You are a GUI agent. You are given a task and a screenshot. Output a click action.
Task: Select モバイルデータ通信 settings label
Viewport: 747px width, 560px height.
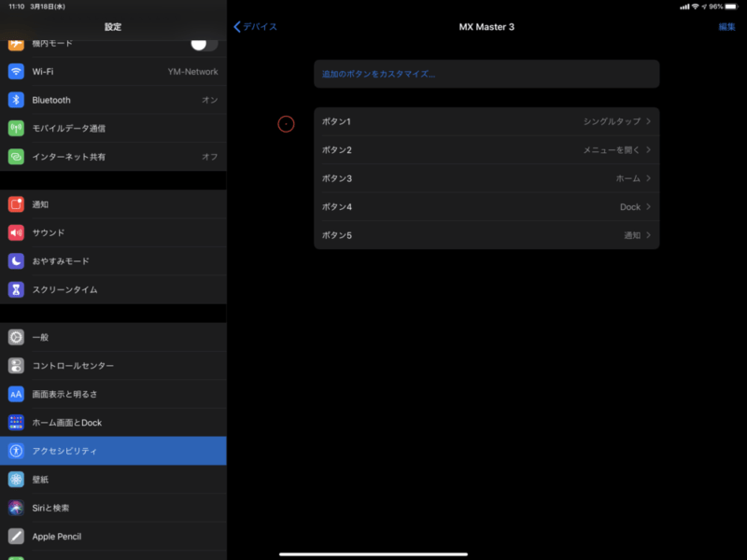[x=68, y=128]
